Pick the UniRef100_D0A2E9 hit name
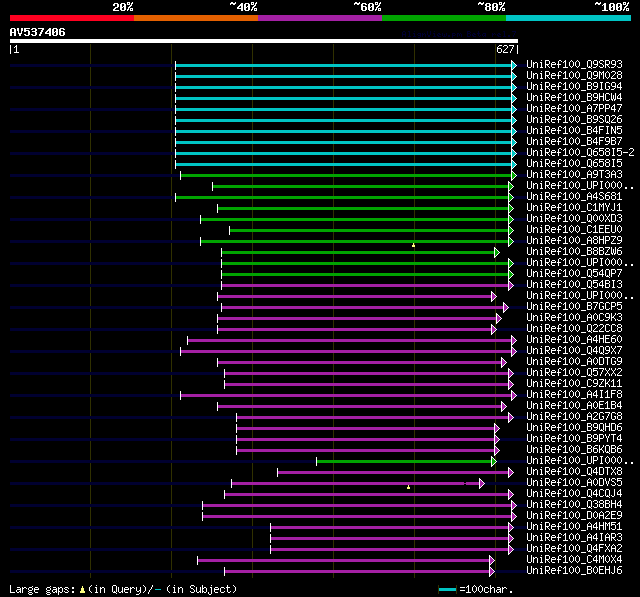640x597 pixels. click(x=574, y=516)
